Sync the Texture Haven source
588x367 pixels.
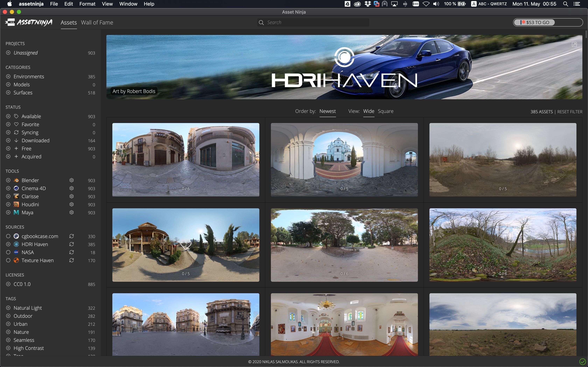[71, 260]
